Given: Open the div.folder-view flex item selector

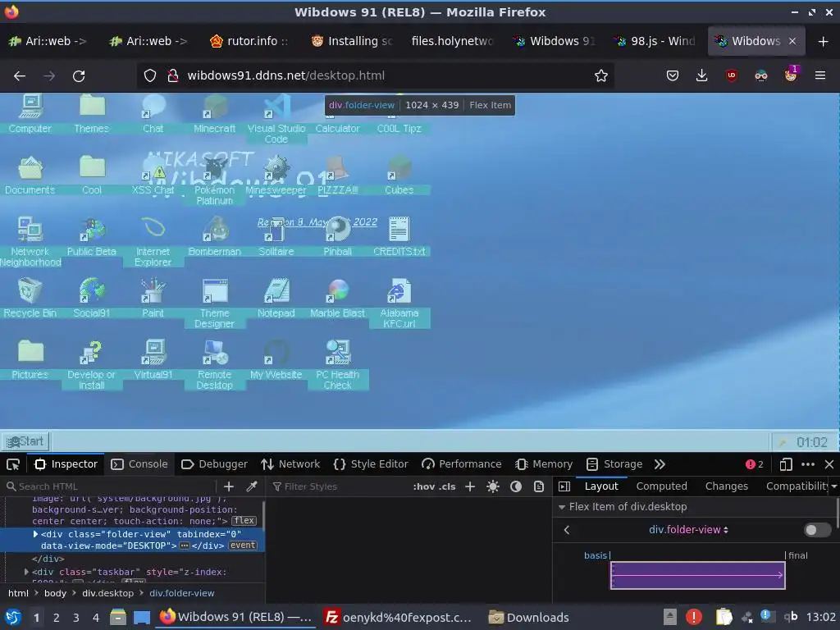Looking at the screenshot, I should tap(688, 530).
